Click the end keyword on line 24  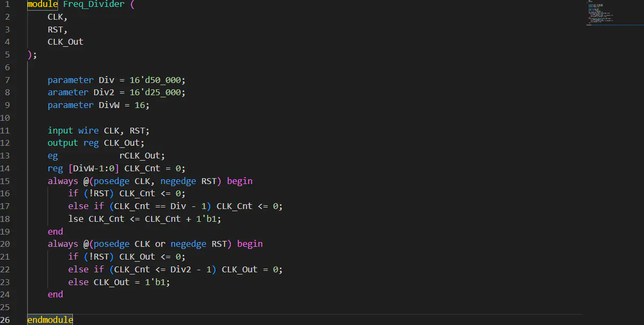click(x=55, y=294)
